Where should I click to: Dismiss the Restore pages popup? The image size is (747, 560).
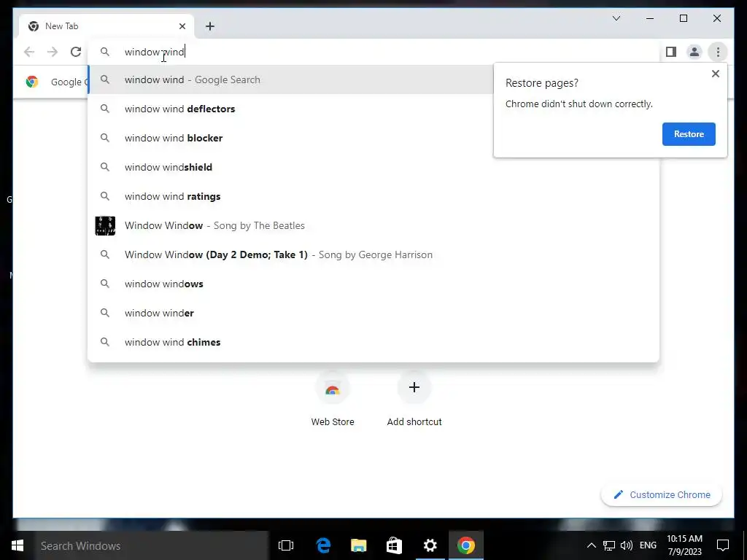pos(715,74)
